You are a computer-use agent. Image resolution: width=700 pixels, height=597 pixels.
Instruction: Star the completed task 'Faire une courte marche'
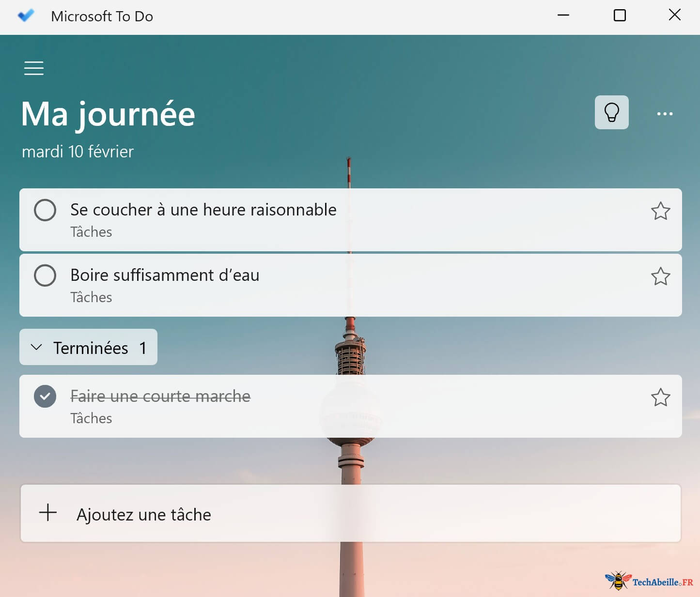coord(661,398)
